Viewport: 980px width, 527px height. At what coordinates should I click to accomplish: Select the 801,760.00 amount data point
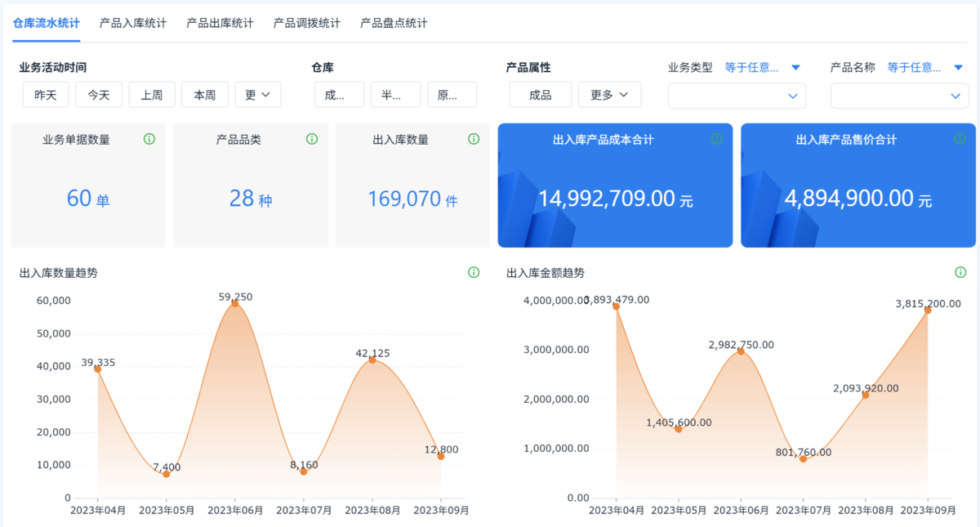[803, 458]
